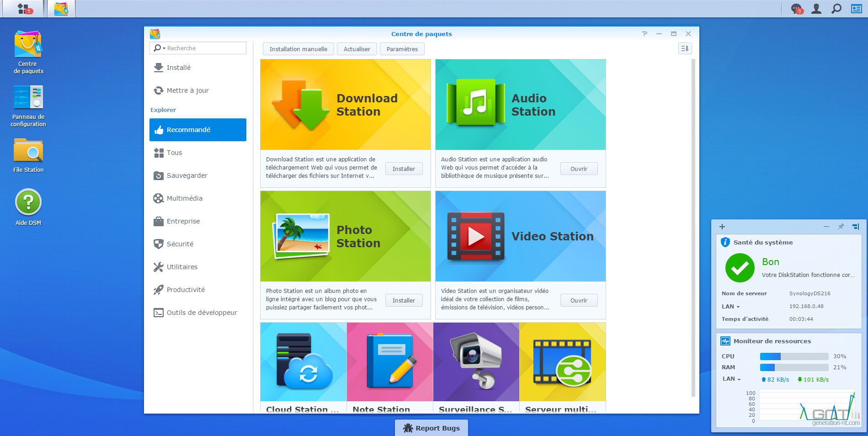
Task: Click the Audio Station banner image
Action: (x=521, y=105)
